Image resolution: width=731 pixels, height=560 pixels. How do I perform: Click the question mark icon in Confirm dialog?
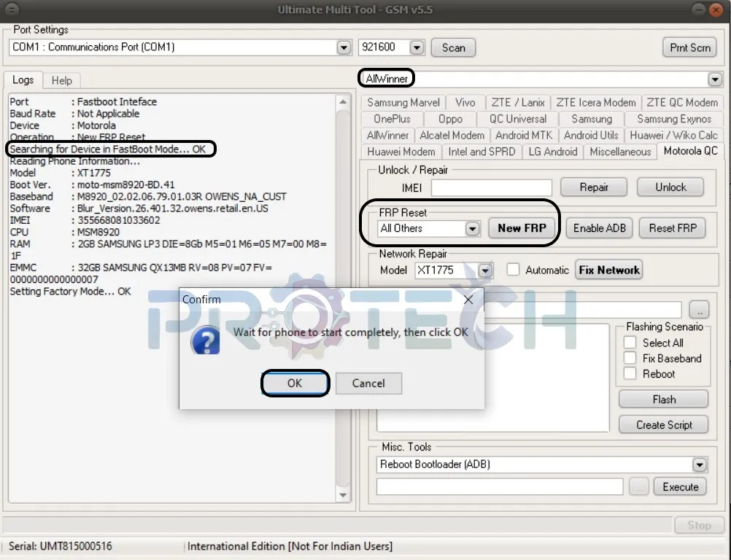click(205, 341)
